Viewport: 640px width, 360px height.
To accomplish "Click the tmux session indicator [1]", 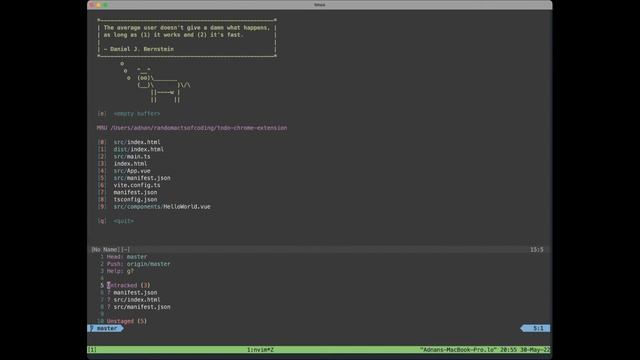I will [92, 350].
